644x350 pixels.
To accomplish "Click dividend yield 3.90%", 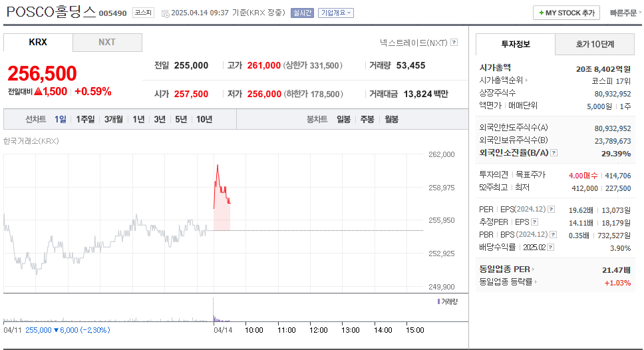I will click(x=621, y=248).
